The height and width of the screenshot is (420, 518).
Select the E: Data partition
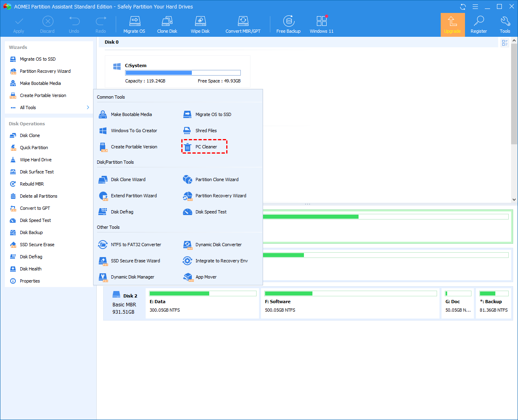coord(202,303)
